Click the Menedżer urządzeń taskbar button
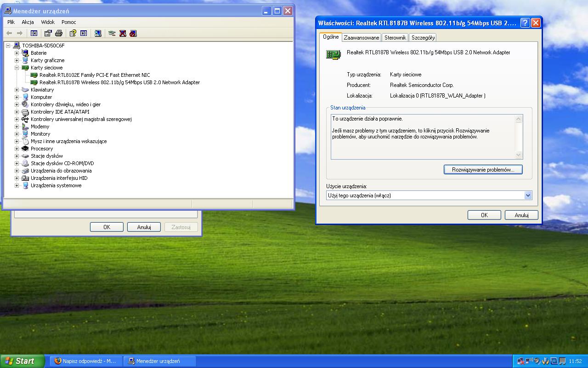Image resolution: width=588 pixels, height=368 pixels. click(160, 361)
